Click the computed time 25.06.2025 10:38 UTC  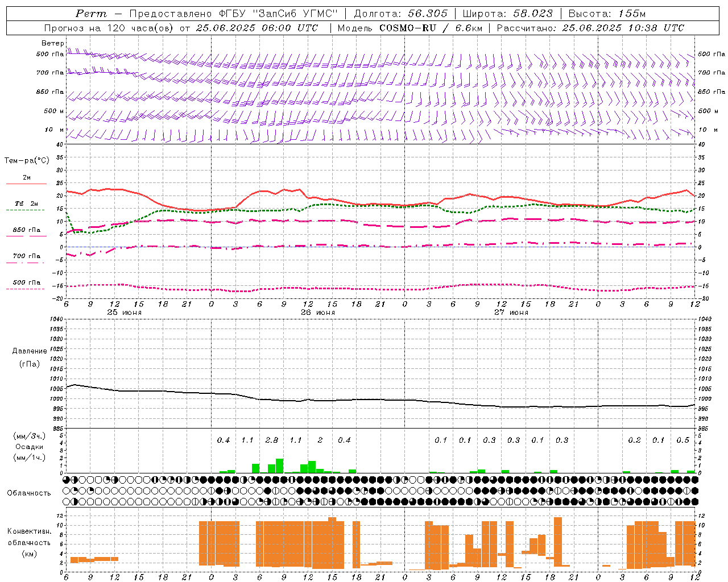pos(623,28)
